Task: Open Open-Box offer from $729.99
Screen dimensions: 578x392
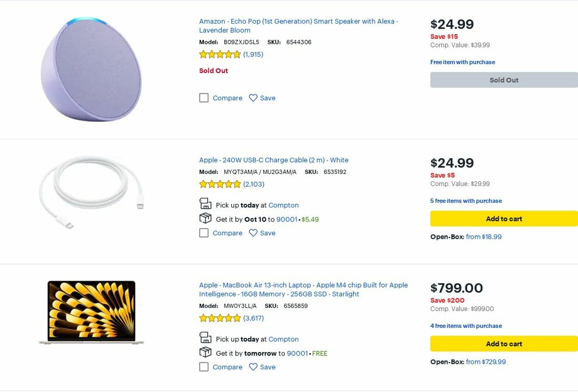Action: click(x=486, y=362)
